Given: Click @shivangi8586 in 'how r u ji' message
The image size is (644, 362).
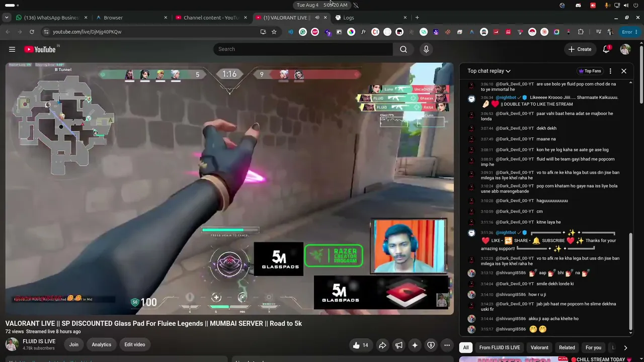Looking at the screenshot, I should (x=511, y=295).
